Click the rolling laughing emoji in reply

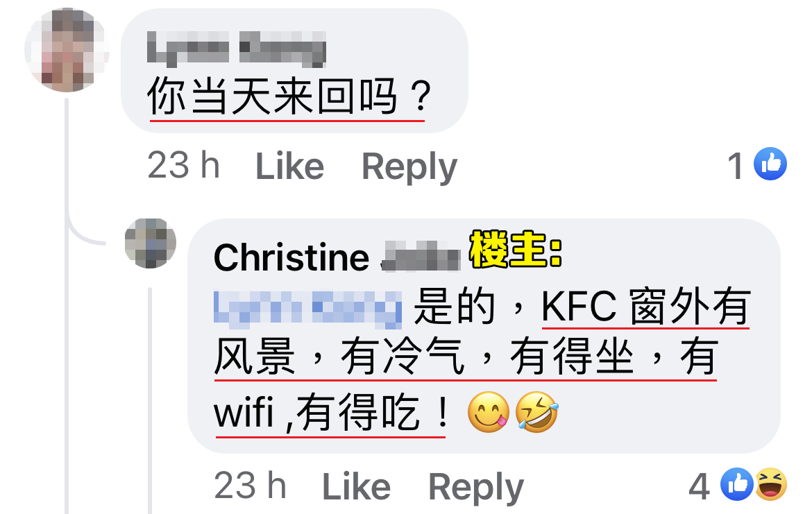coord(538,412)
